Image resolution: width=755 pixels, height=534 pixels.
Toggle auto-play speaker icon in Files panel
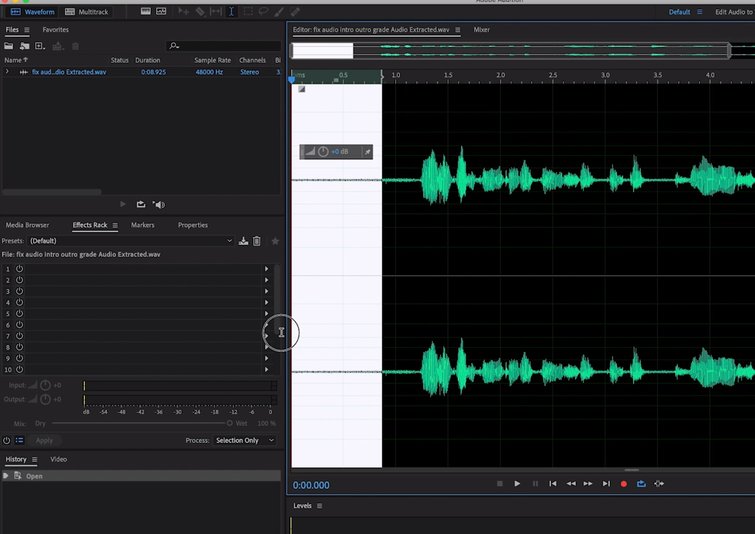(x=159, y=204)
